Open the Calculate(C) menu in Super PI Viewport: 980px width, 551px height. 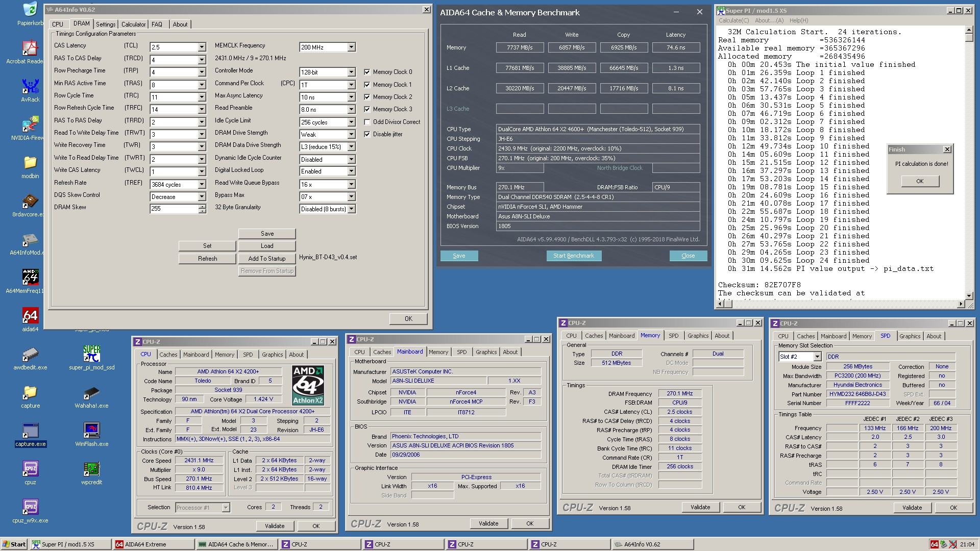733,20
